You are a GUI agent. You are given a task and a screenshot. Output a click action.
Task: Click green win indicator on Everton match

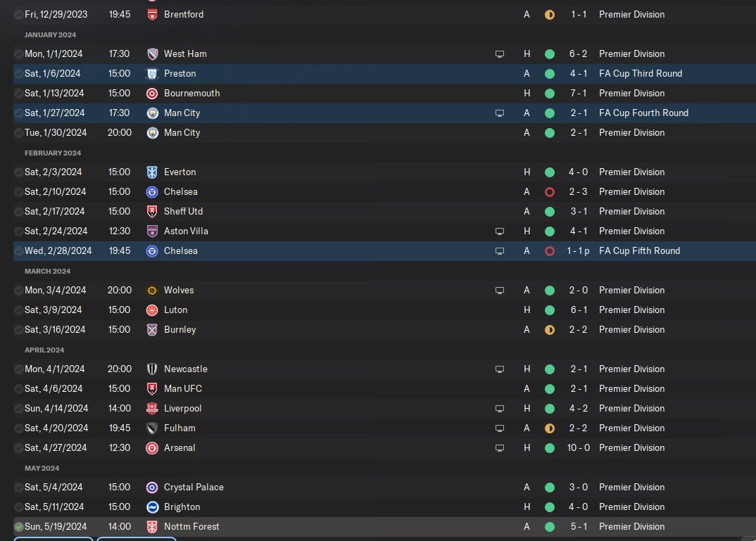point(549,172)
